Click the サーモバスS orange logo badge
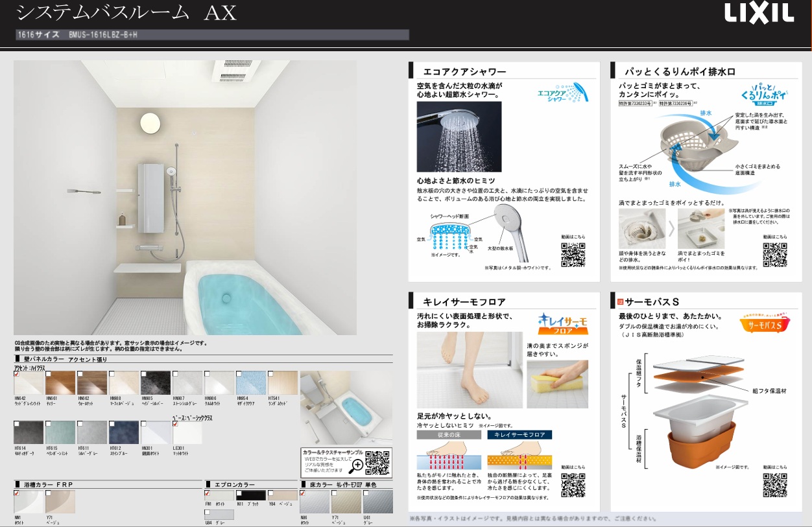This screenshot has width=812, height=527. [x=764, y=323]
